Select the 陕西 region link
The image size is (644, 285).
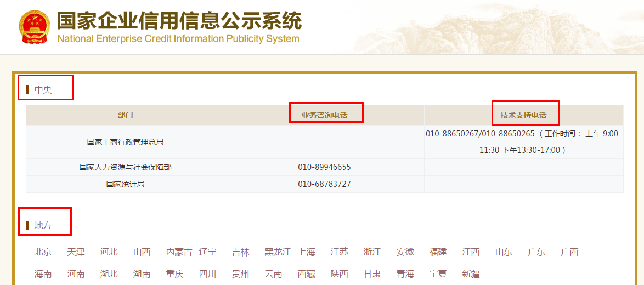(x=339, y=273)
